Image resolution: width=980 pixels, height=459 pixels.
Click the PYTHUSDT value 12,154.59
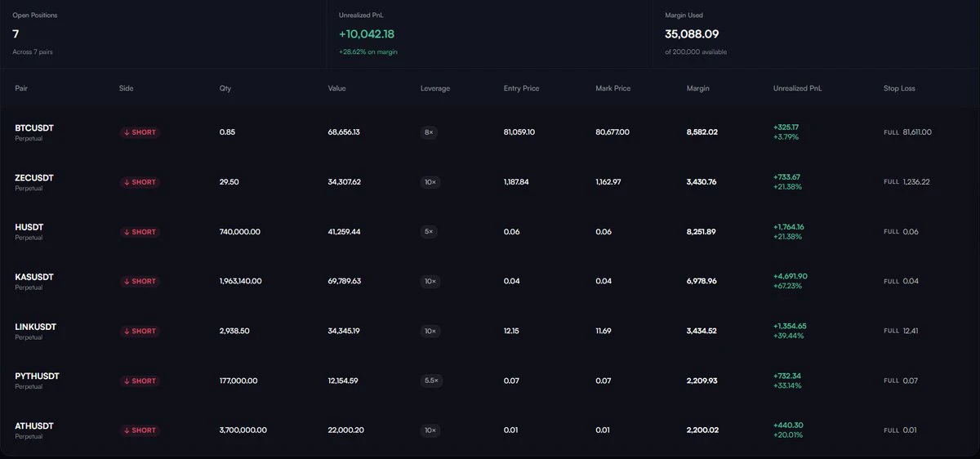tap(343, 381)
